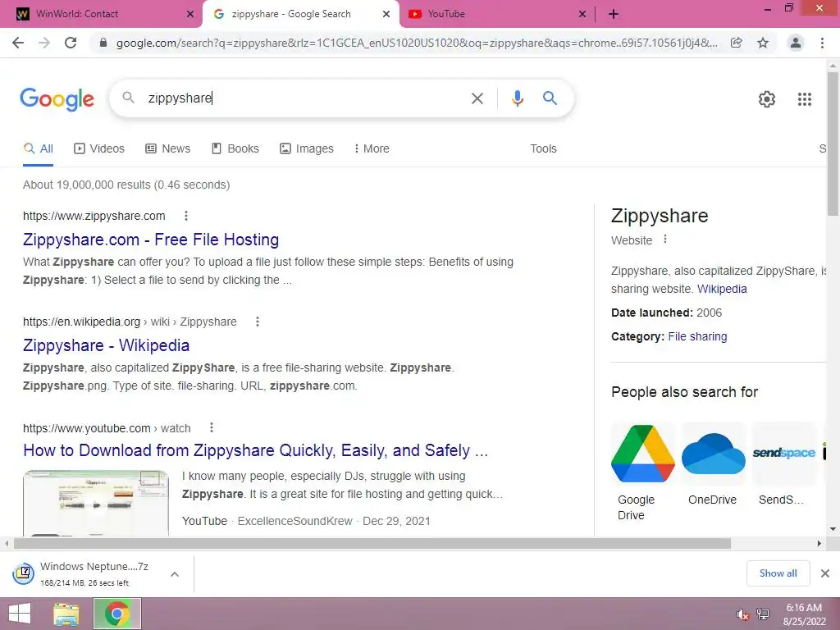Open the Windows Start menu

click(x=20, y=614)
